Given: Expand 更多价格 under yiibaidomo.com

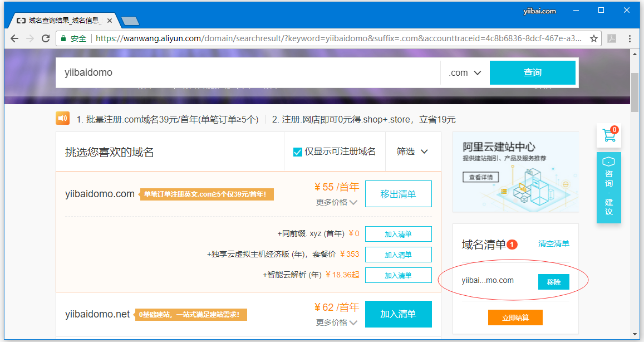Looking at the screenshot, I should 337,202.
